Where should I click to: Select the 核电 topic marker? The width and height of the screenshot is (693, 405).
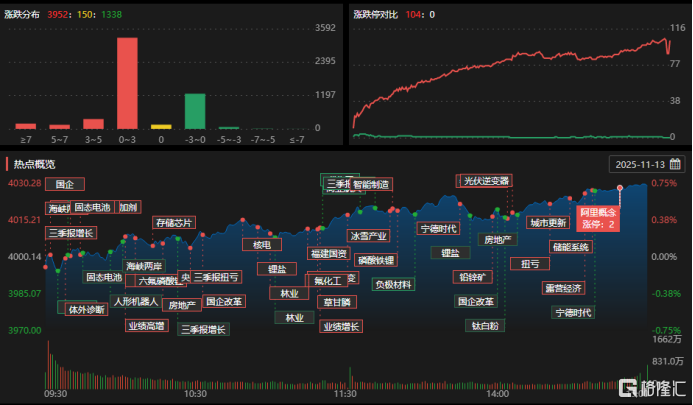point(262,244)
